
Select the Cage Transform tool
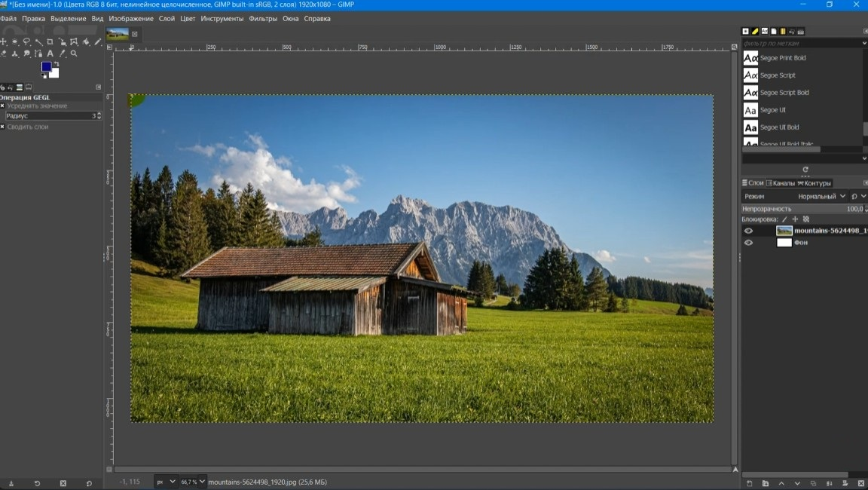coord(74,42)
